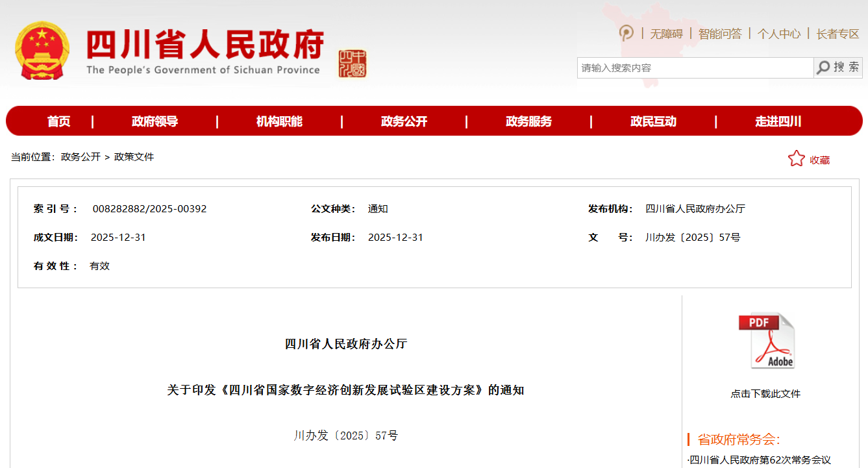Open the 政民互动 menu item
Screen dimensions: 868x468
[653, 121]
